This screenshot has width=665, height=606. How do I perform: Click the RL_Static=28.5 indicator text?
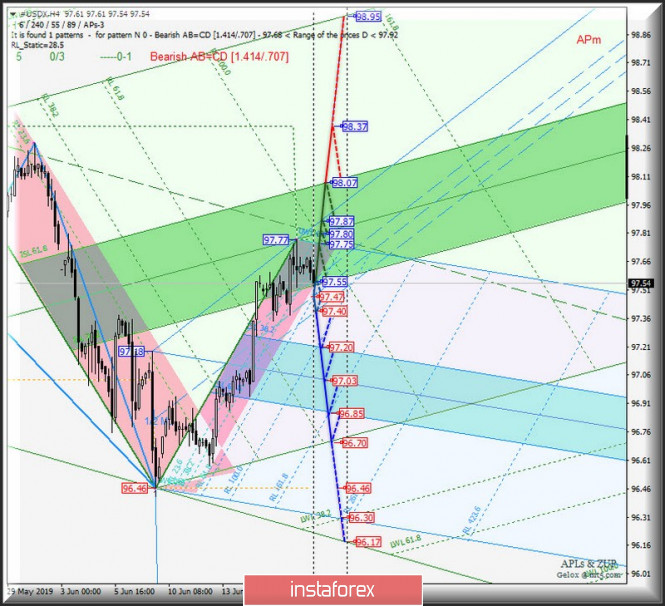pos(37,45)
